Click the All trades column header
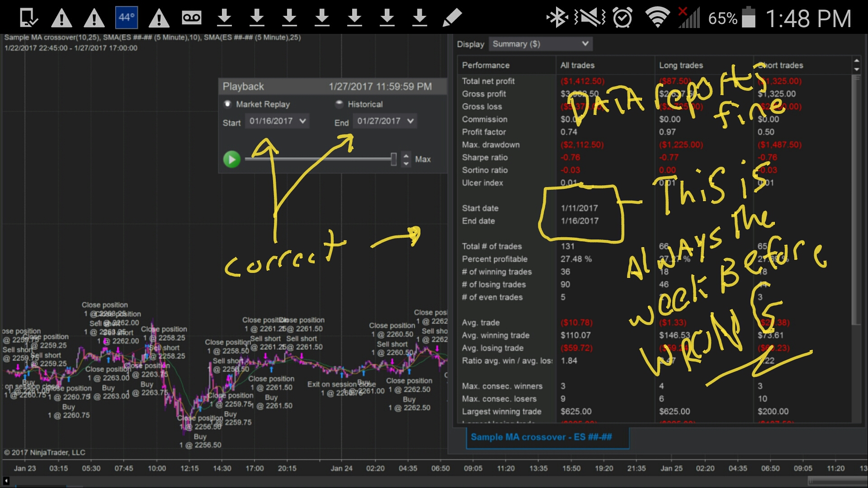868x488 pixels. coord(577,66)
